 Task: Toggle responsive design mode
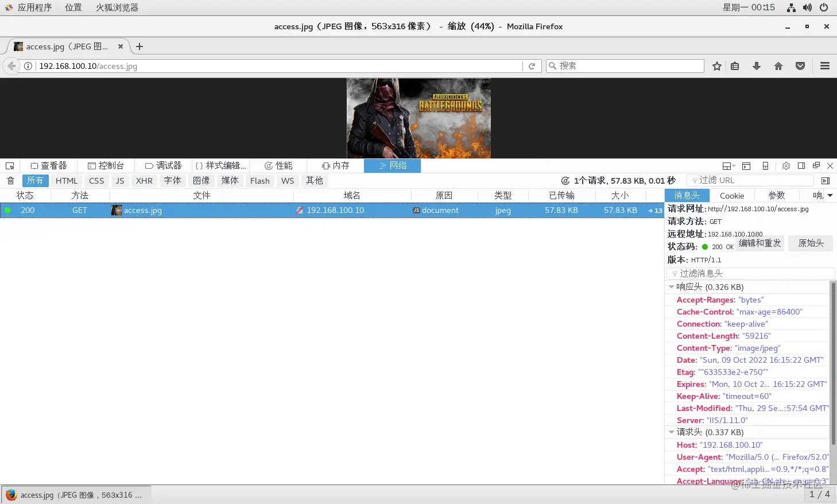click(765, 166)
